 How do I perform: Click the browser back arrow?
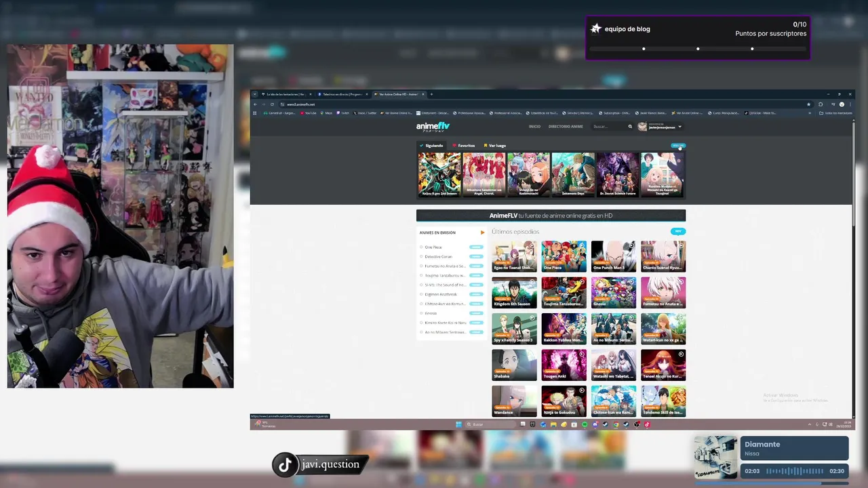coord(256,104)
